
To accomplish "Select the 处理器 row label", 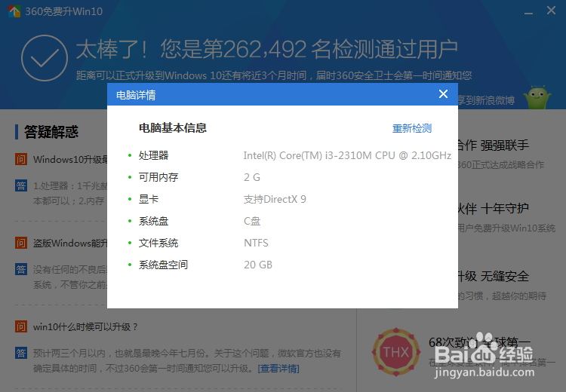I will [153, 155].
